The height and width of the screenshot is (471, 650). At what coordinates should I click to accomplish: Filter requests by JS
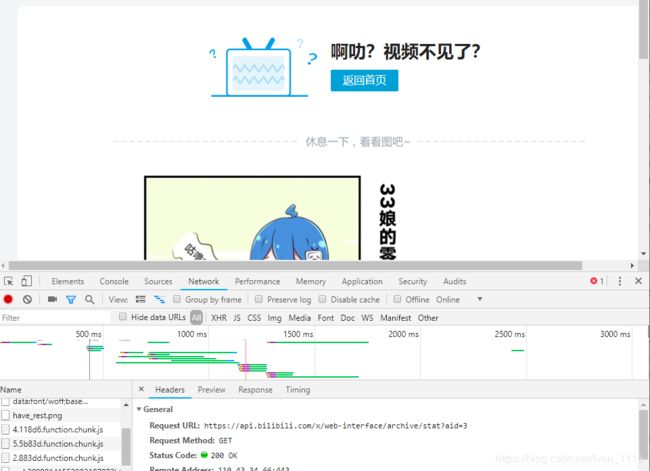(237, 318)
